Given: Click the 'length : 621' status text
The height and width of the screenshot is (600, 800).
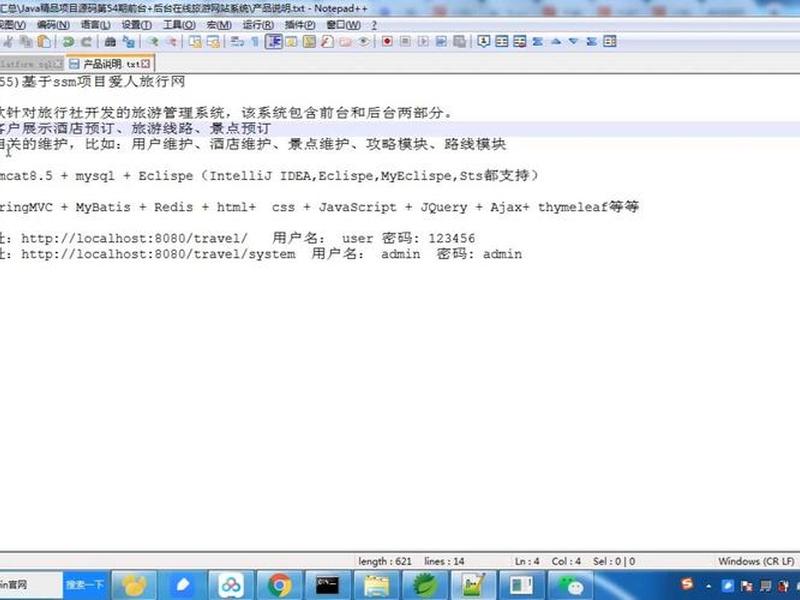Looking at the screenshot, I should click(385, 561).
